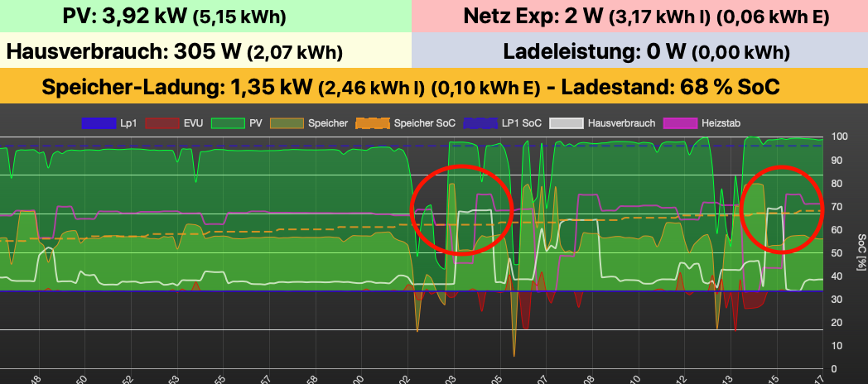868x384 pixels.
Task: Click inside the left red circle annotation
Action: (463, 208)
